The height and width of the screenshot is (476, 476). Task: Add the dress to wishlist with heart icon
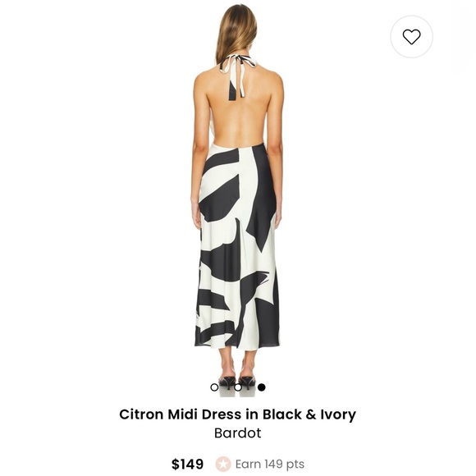(411, 37)
